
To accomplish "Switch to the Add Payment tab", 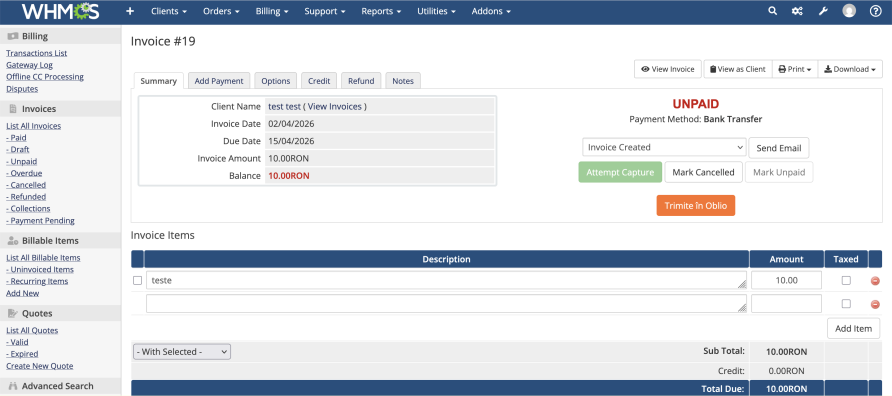I will (x=219, y=81).
